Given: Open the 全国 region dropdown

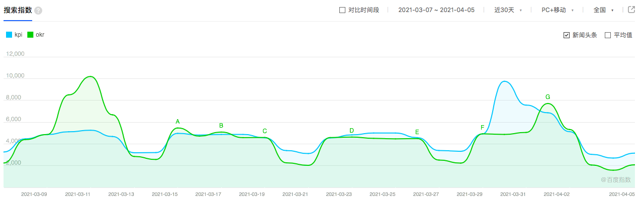Looking at the screenshot, I should pos(603,10).
